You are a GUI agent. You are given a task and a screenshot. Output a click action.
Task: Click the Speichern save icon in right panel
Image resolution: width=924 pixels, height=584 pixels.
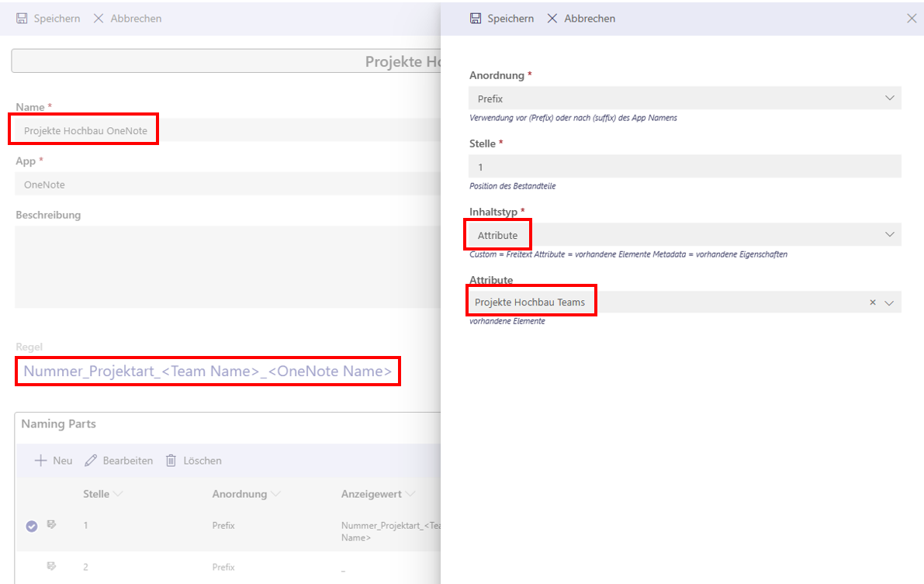click(476, 19)
